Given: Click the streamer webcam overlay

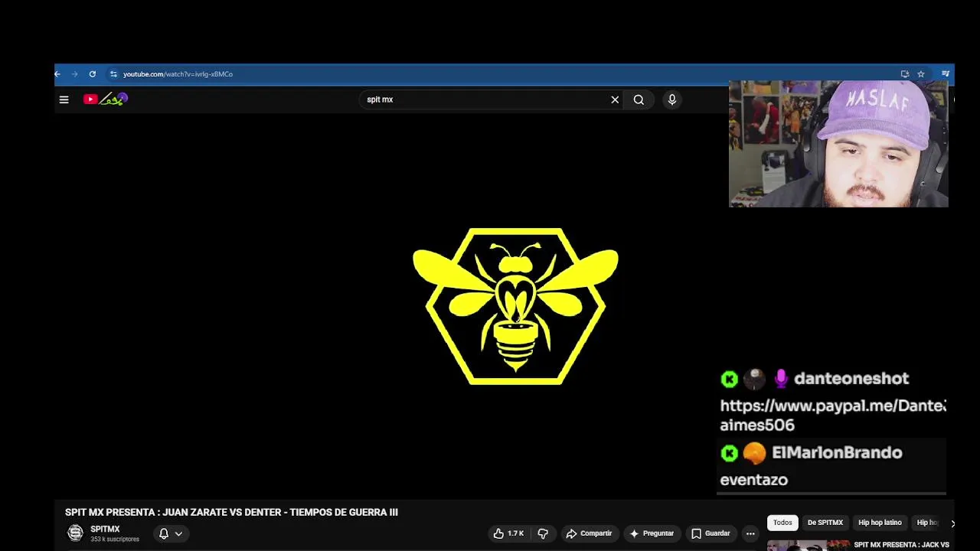Looking at the screenshot, I should click(x=838, y=144).
